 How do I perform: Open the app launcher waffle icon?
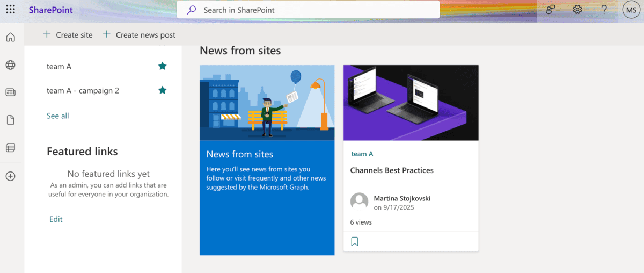point(10,10)
